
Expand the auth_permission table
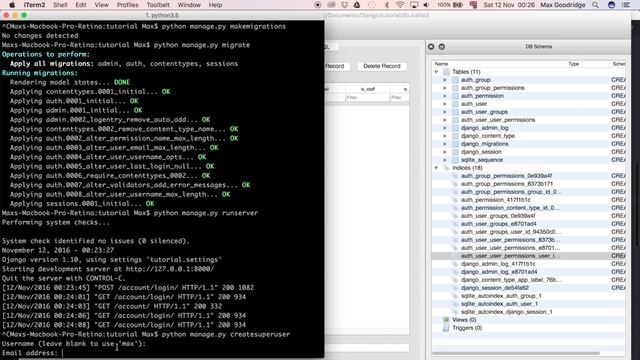445,96
